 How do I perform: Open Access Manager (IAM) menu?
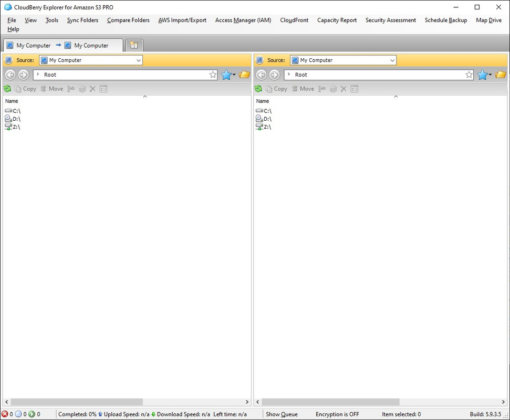[243, 20]
